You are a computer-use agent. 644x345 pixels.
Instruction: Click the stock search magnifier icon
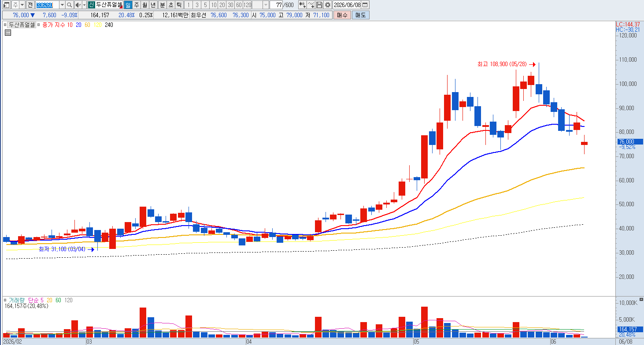(x=70, y=5)
